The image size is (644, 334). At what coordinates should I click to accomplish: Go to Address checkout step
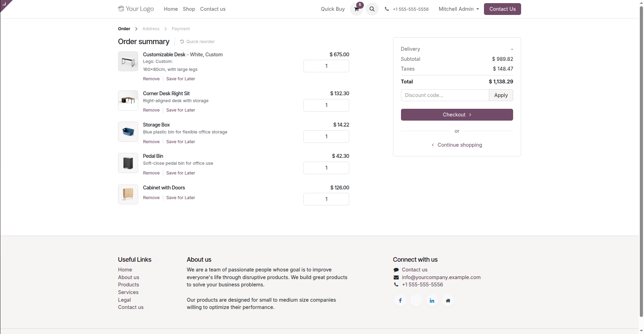pos(151,29)
